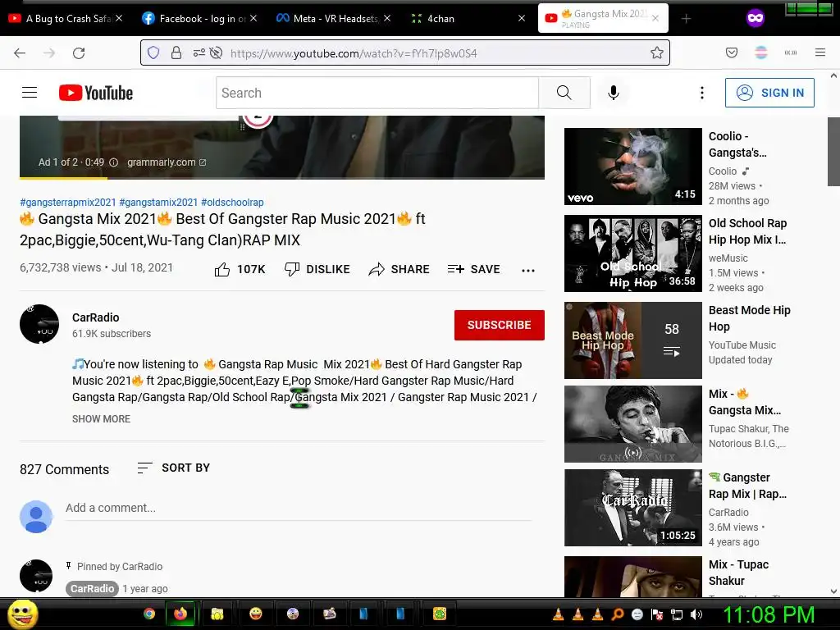The image size is (840, 630).
Task: Click the orange magnifier tray icon
Action: [618, 614]
